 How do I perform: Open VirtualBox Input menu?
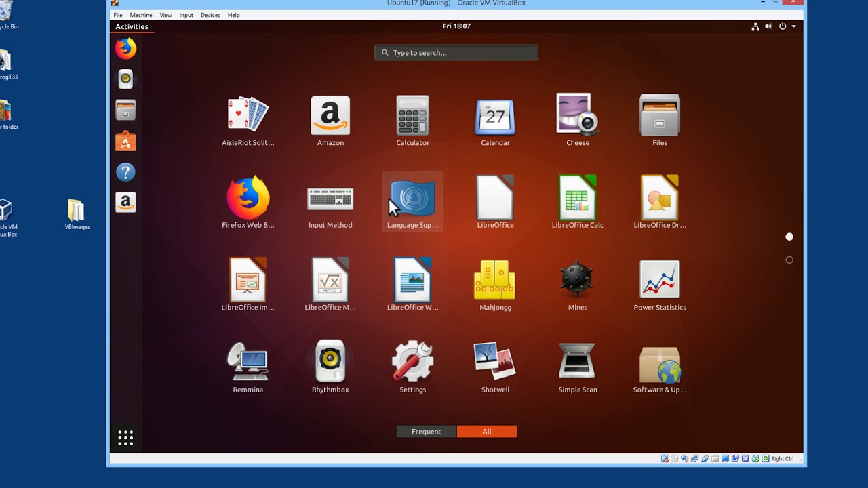(x=186, y=15)
